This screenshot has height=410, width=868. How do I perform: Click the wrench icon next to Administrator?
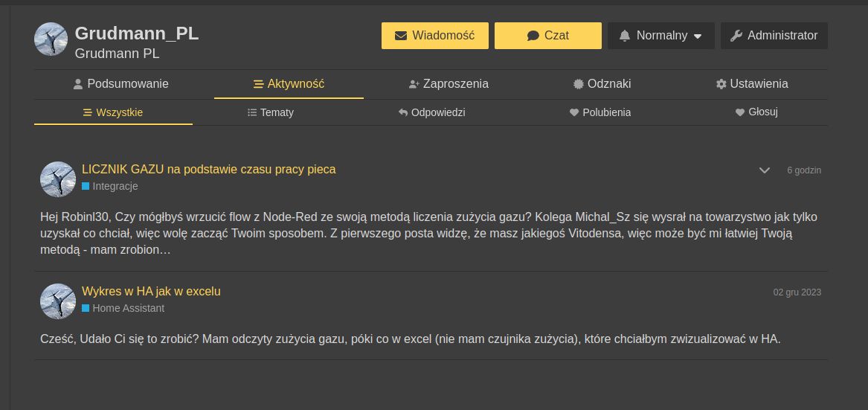pos(737,36)
